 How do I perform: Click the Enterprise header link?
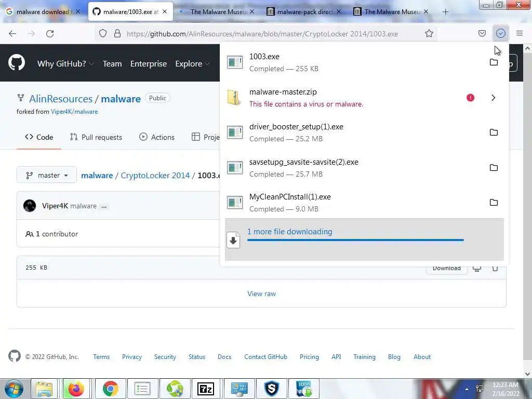click(149, 63)
